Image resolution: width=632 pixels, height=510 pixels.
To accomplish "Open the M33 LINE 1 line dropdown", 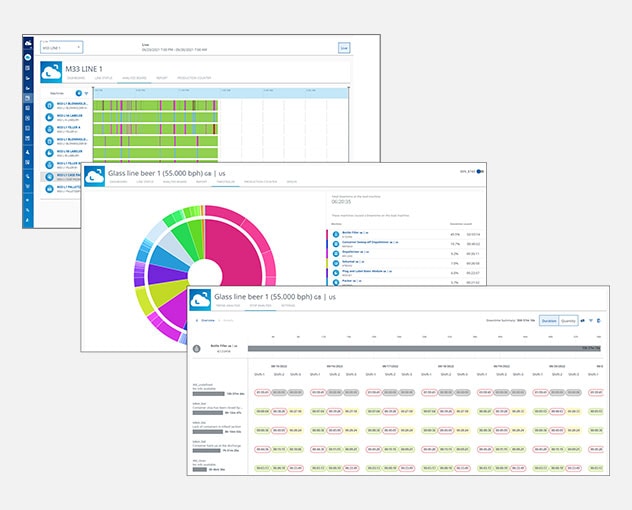I will coord(60,47).
